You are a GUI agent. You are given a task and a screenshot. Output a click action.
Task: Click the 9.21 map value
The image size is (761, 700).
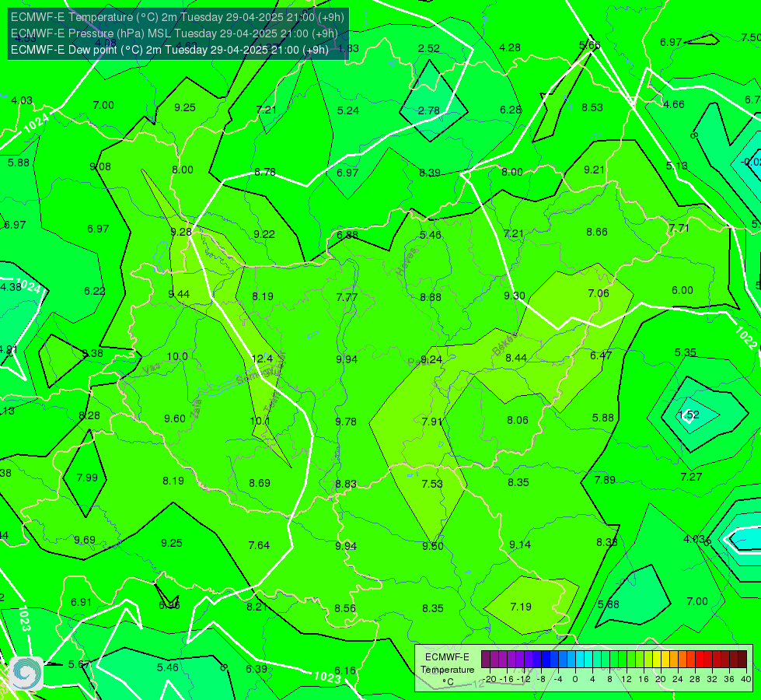[x=594, y=170]
